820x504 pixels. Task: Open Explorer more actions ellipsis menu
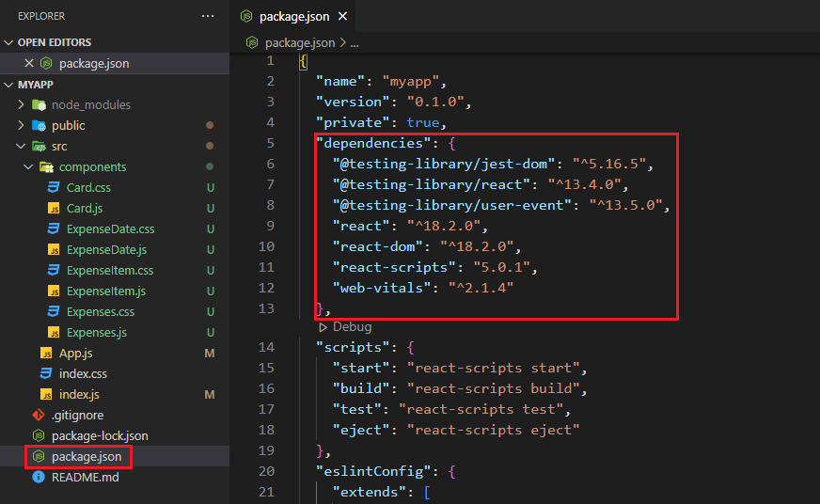point(208,16)
